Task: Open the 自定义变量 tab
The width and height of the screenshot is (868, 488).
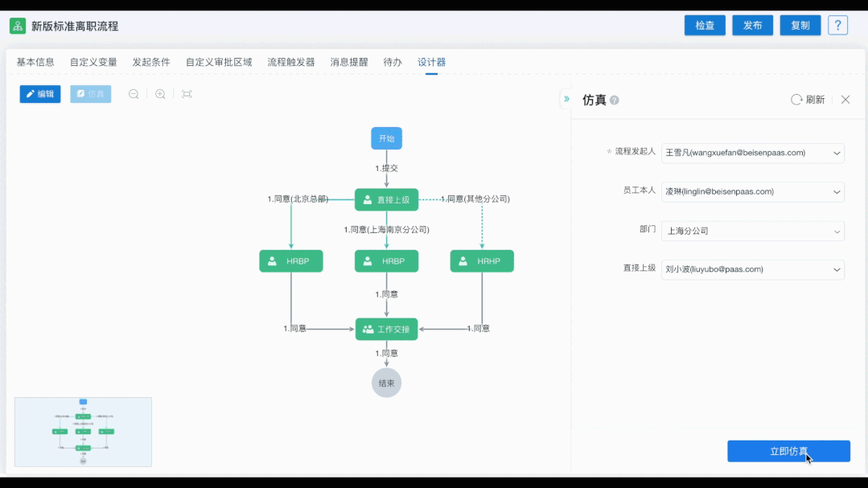Action: pos(93,62)
